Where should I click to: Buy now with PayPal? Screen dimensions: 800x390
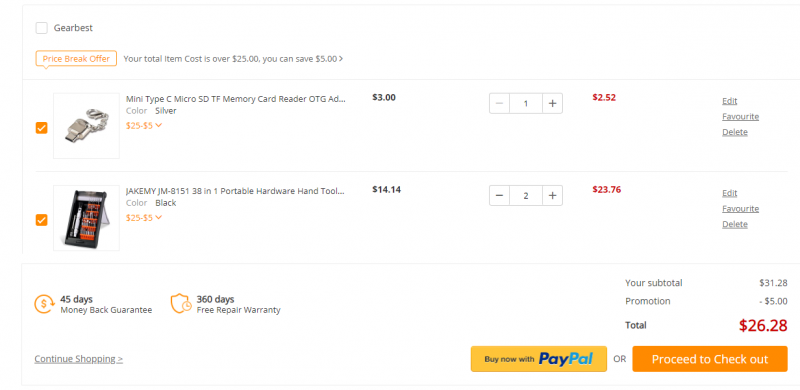tap(539, 359)
